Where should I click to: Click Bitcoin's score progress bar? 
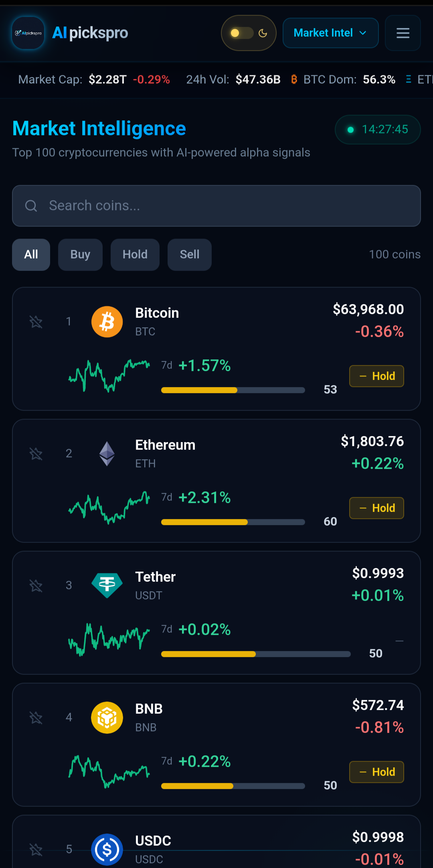pos(233,390)
